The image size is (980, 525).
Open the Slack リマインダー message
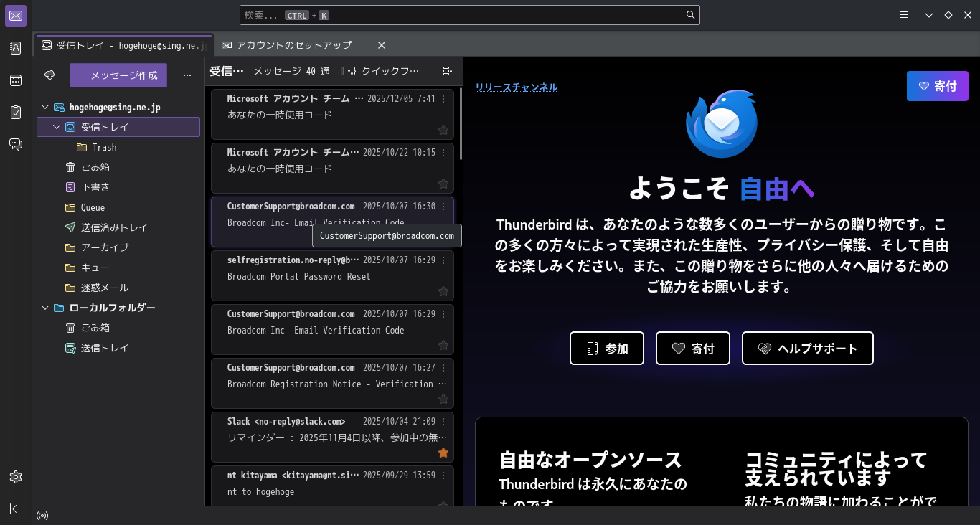(x=332, y=437)
